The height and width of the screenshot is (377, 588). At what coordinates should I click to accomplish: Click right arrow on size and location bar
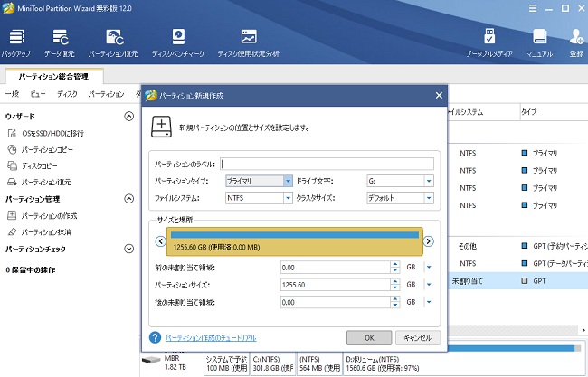tap(428, 241)
